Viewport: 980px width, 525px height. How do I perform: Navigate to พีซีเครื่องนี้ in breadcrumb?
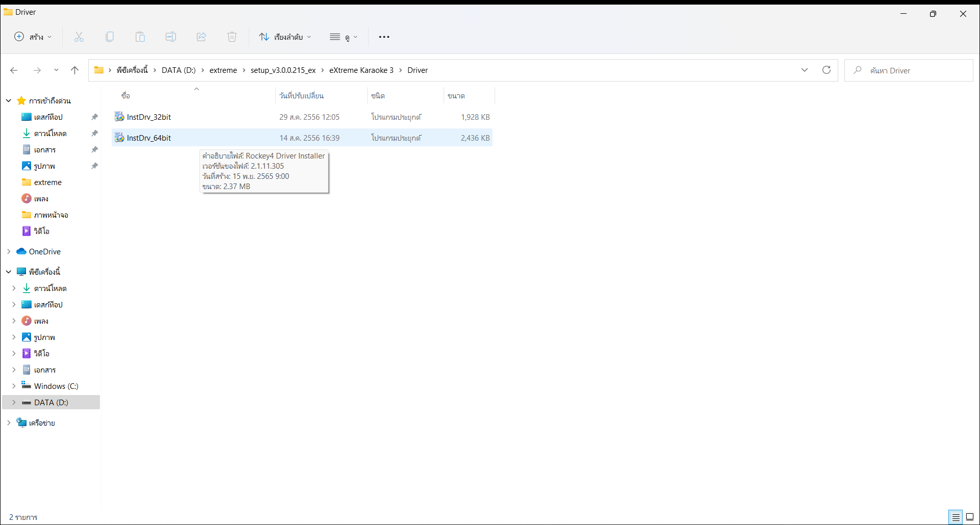132,70
